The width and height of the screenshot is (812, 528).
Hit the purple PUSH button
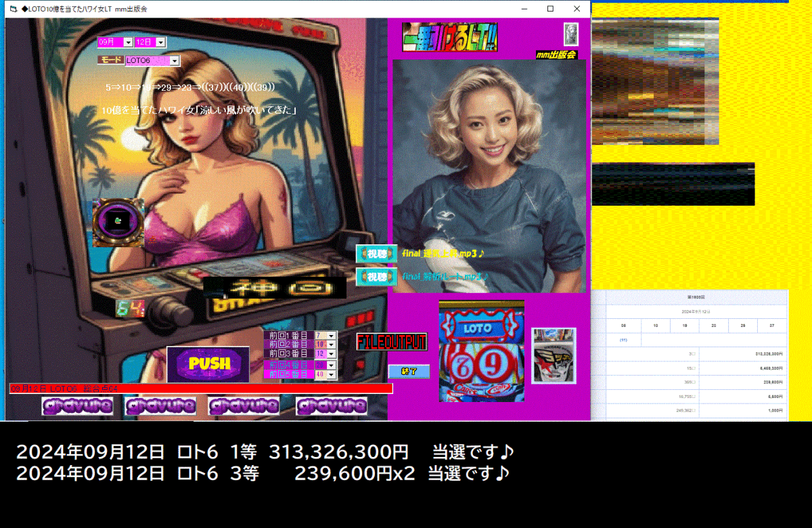pos(208,364)
